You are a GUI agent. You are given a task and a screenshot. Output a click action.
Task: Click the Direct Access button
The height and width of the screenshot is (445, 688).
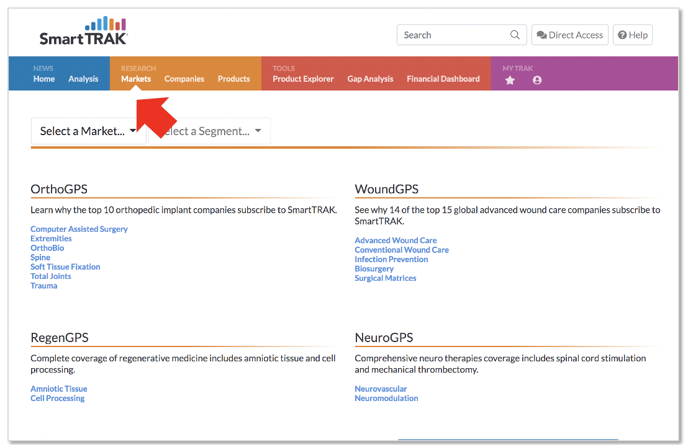click(570, 35)
